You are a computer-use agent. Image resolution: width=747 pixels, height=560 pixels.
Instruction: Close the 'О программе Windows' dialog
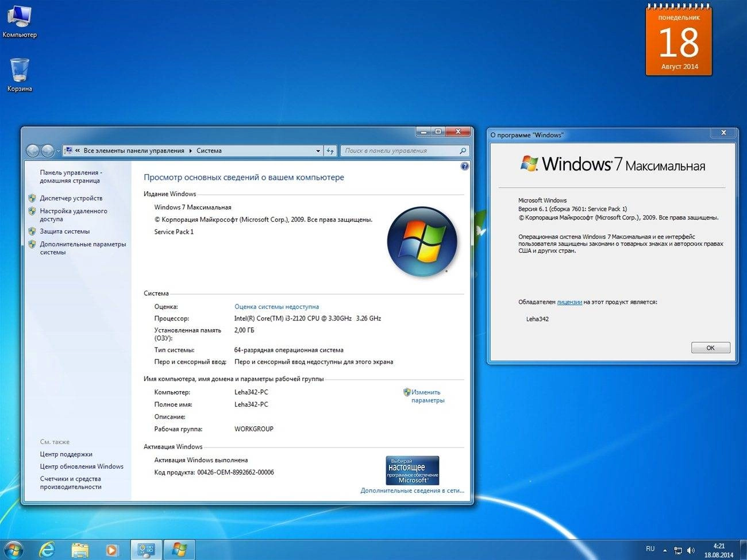click(x=723, y=133)
